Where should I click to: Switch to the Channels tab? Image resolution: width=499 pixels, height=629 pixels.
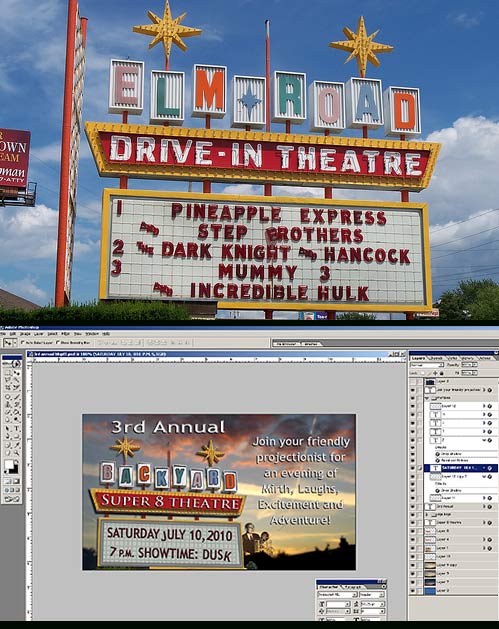pyautogui.click(x=436, y=358)
